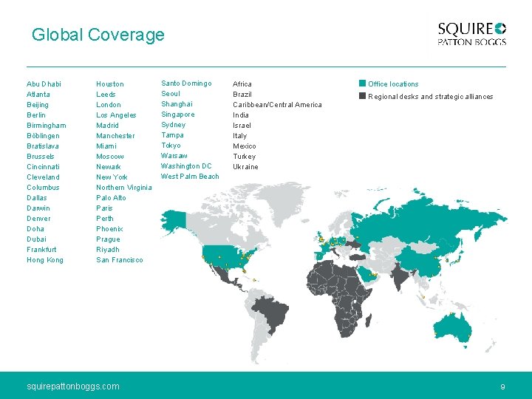532x399 pixels.
Task: Select 'Dubai' in the office list
Action: pyautogui.click(x=36, y=239)
